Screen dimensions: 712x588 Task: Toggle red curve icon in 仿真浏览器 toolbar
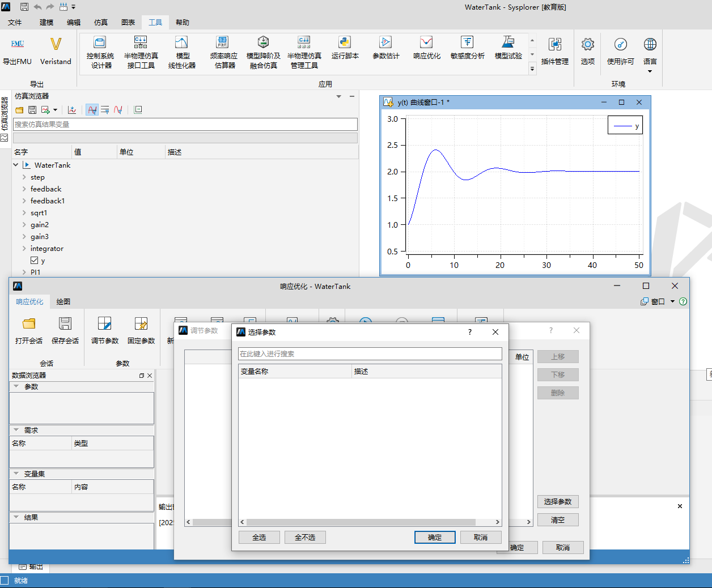point(118,110)
